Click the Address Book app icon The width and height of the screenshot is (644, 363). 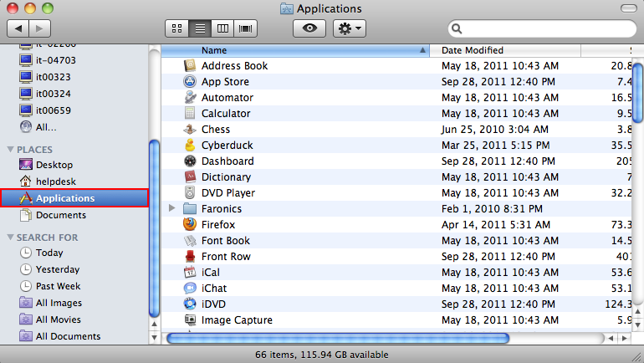pos(190,66)
